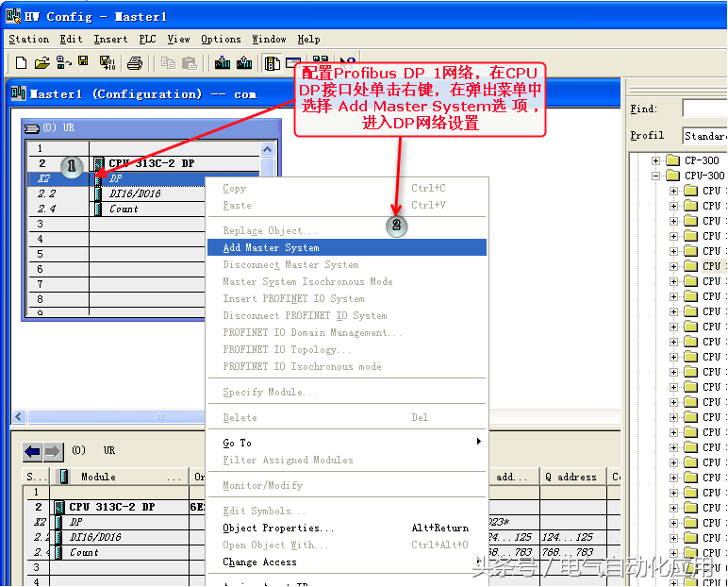Click the Download to Module toolbar icon
728x587 pixels.
(x=223, y=63)
